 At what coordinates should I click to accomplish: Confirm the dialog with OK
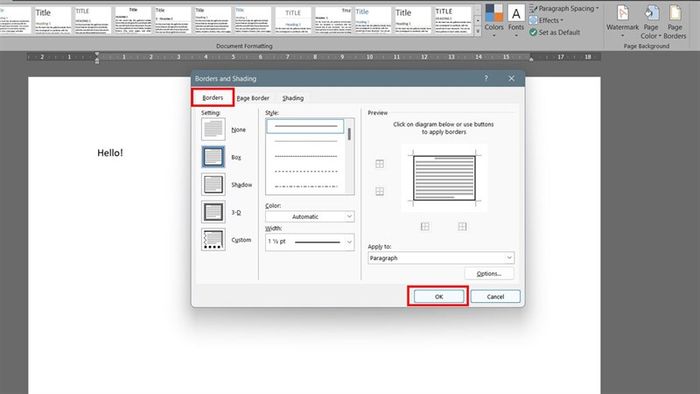pos(438,296)
